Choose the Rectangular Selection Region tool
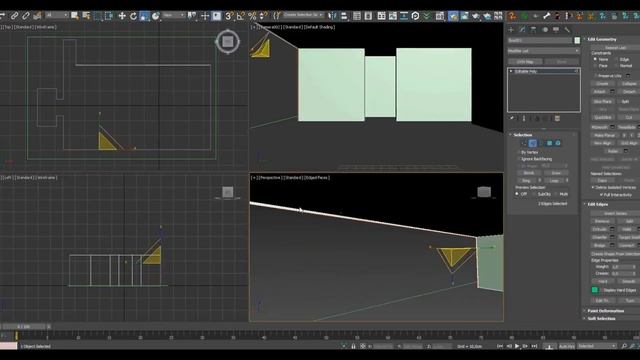640x360 pixels. coord(98,16)
